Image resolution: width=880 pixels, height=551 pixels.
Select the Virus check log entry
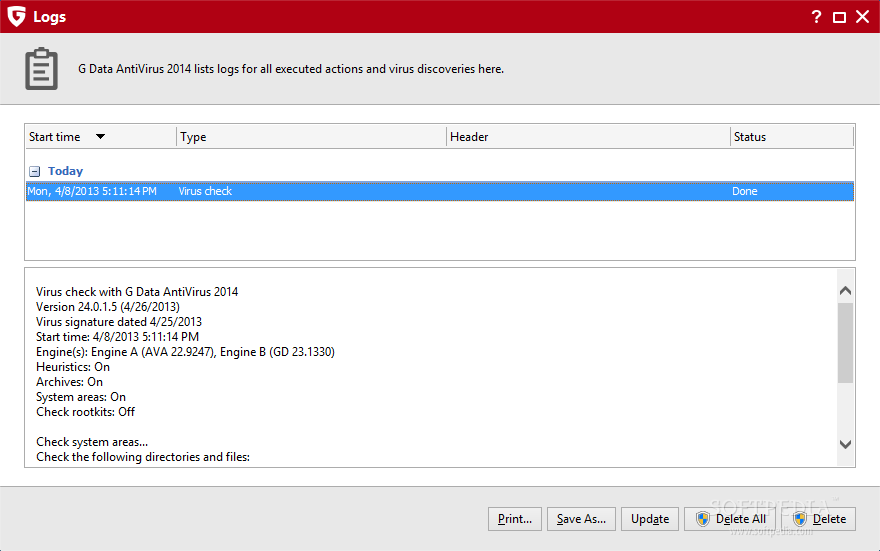440,191
